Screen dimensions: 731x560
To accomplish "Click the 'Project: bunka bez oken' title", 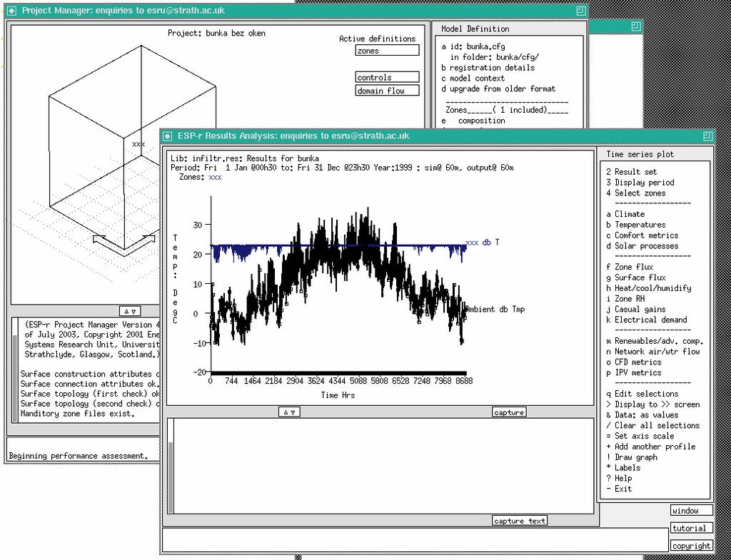I will pyautogui.click(x=217, y=33).
